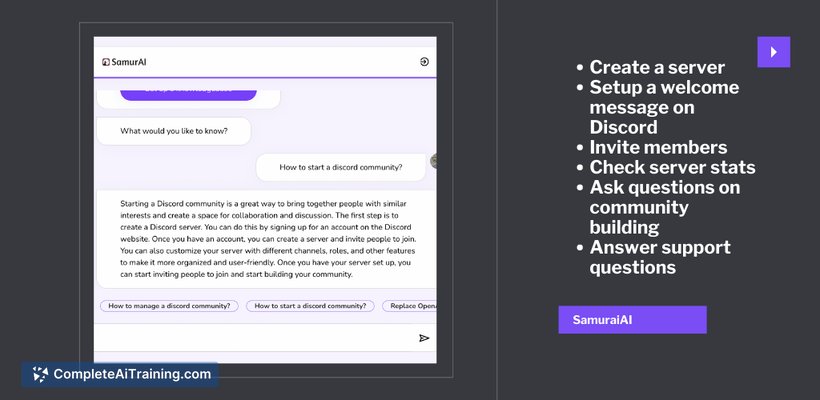Click the partially visible 'Replace Open' suggestion

[x=409, y=306]
